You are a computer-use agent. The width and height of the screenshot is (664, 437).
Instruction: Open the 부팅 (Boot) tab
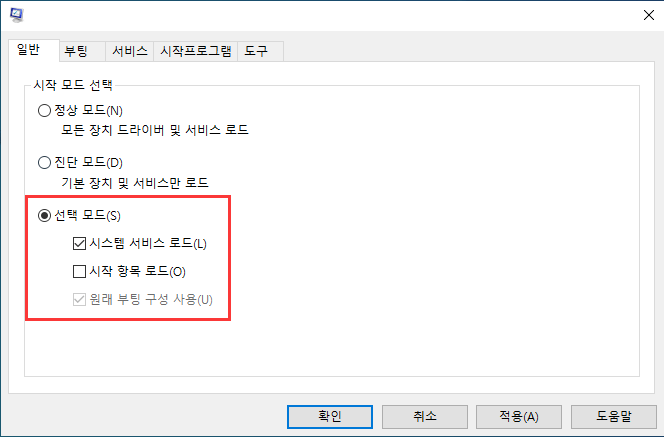click(76, 51)
